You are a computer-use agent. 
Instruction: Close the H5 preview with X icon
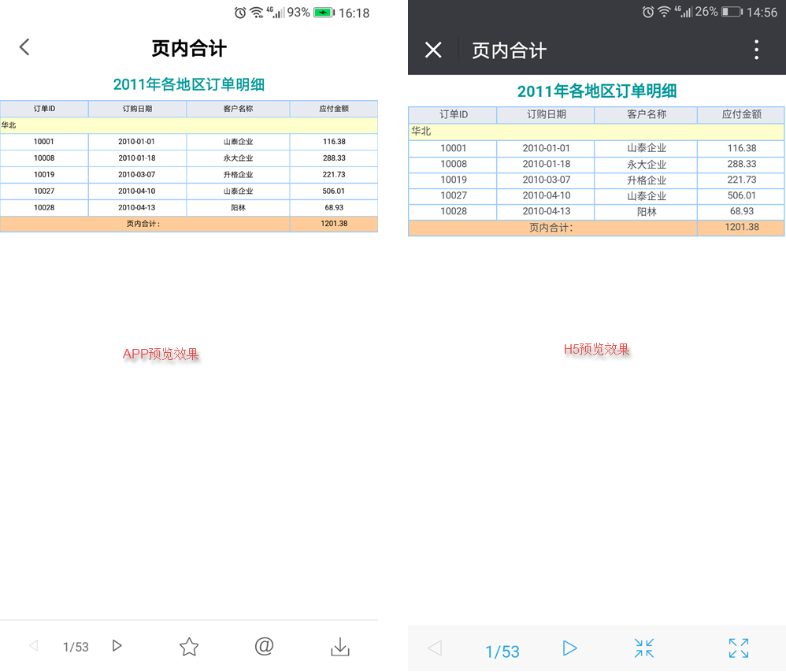point(433,50)
